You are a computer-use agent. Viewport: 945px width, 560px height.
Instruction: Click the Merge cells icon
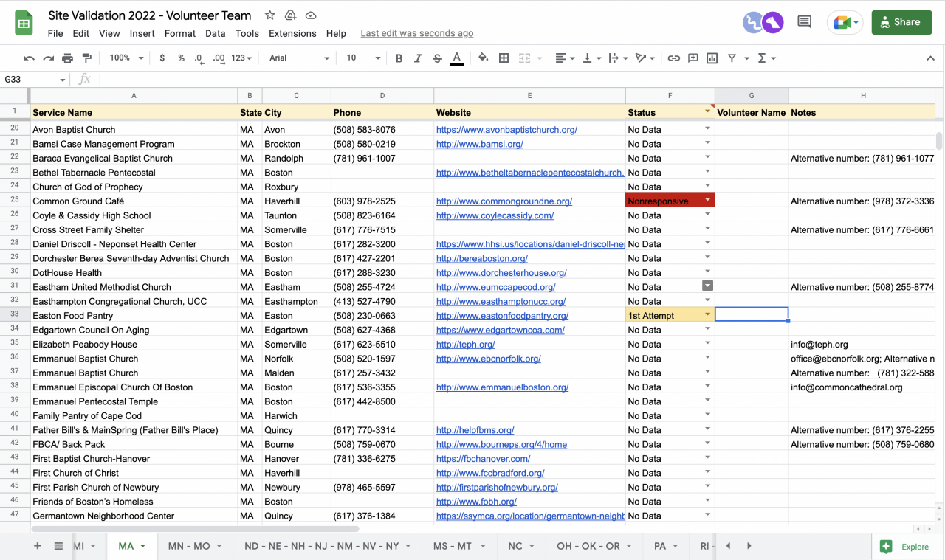click(525, 58)
